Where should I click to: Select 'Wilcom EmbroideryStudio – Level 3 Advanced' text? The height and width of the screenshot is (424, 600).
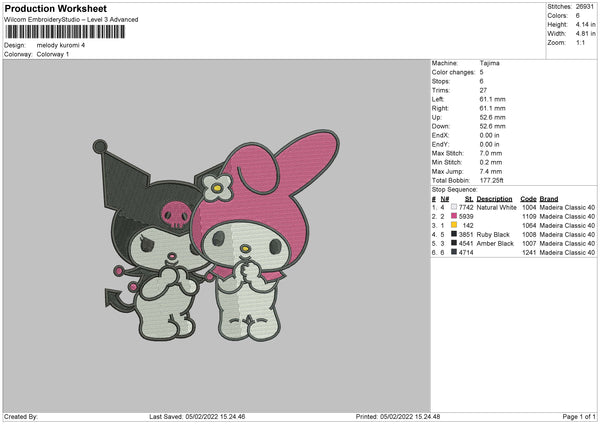[x=71, y=20]
